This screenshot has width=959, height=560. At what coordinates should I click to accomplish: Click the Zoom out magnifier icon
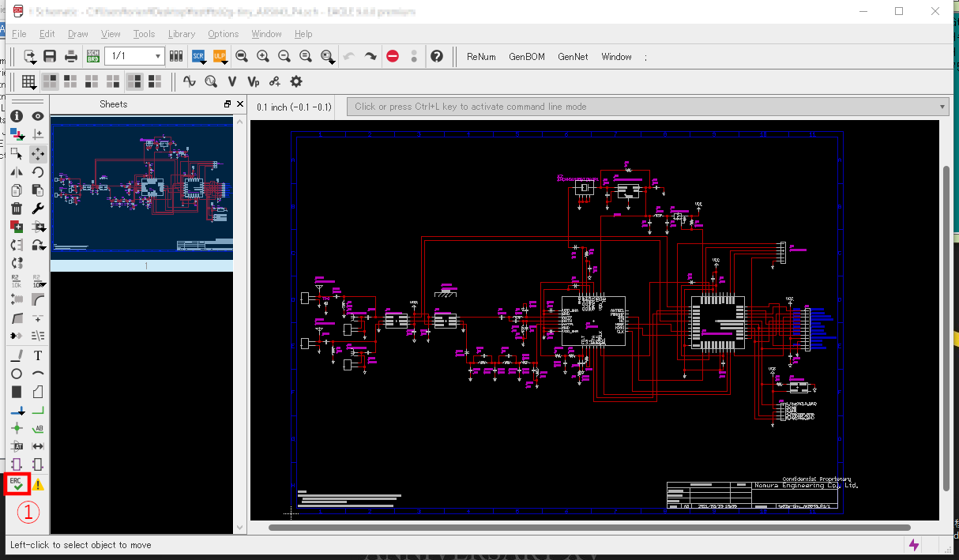pos(284,56)
